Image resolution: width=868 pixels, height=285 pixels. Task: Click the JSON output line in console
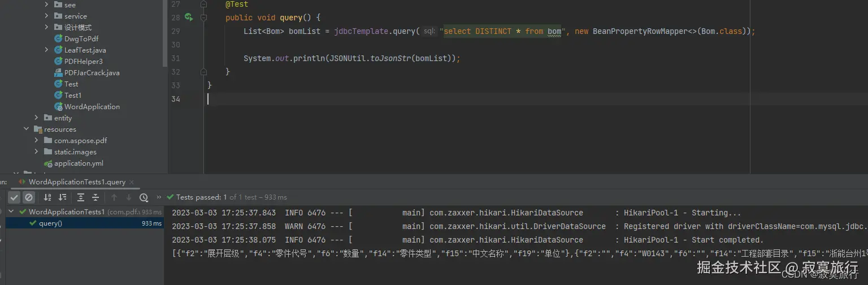(x=520, y=253)
